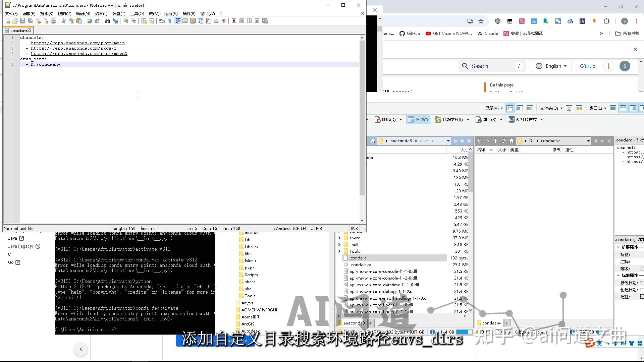Screen dimensions: 644x362
Task: Undo last edit in Notepad++
Action: click(x=89, y=21)
